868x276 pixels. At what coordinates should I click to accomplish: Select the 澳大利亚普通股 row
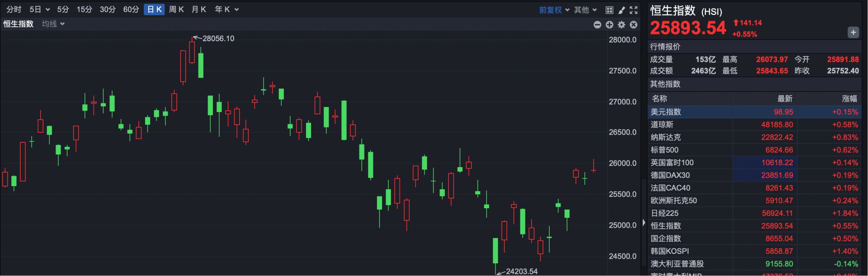pyautogui.click(x=755, y=264)
